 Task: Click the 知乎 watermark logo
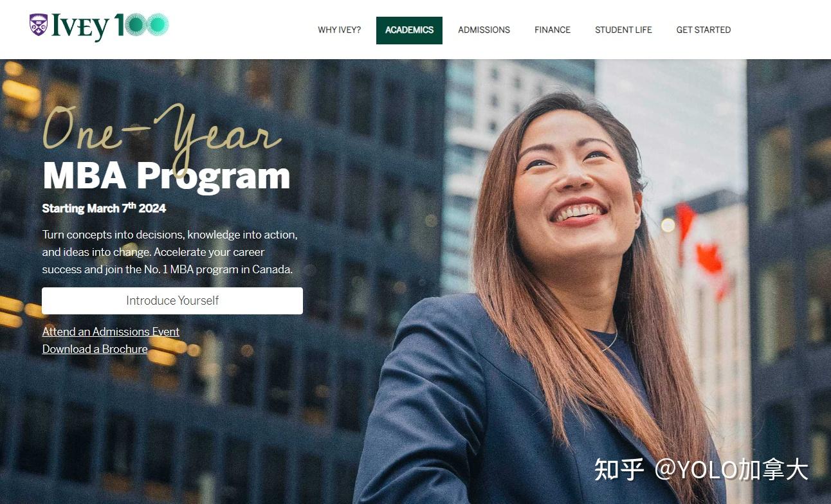tap(618, 469)
